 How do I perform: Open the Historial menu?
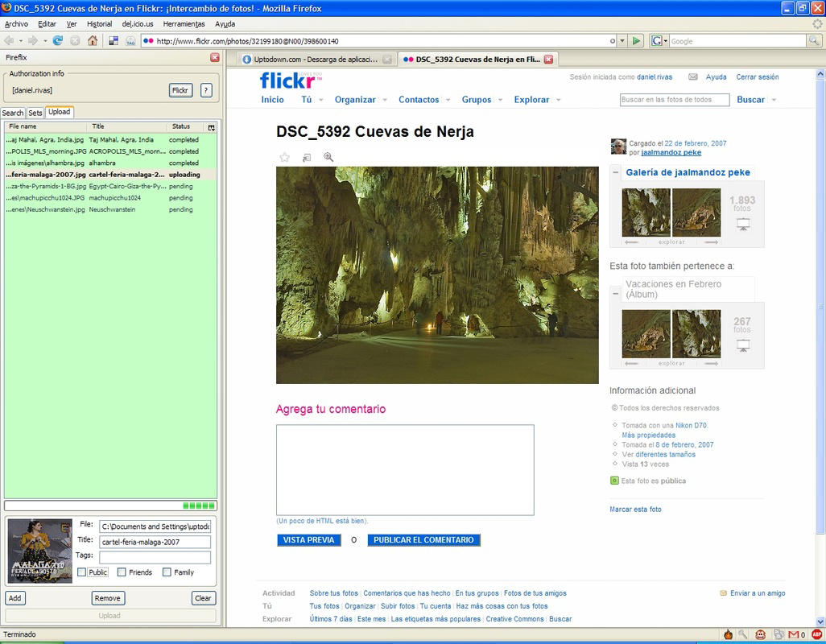[100, 24]
